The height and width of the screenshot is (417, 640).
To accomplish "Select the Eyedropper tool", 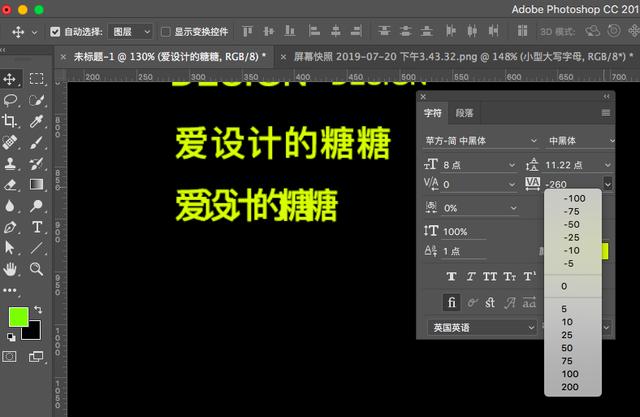I will tap(36, 121).
